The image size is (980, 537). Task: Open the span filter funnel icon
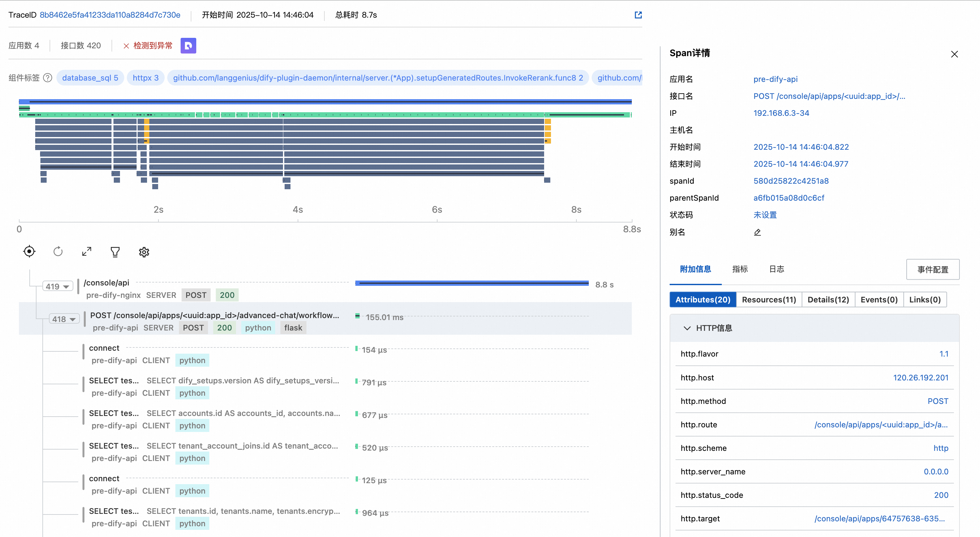coord(115,252)
